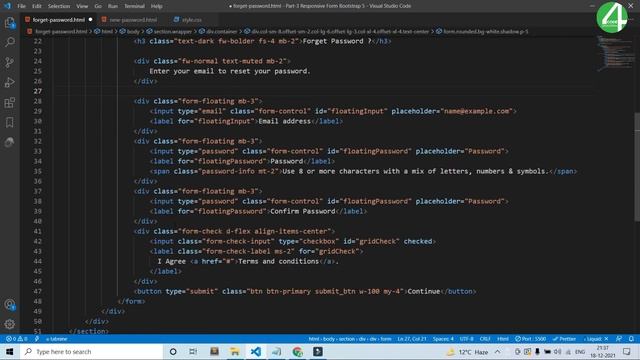Click the editor vertical scrollbar
640x360 pixels.
tap(637, 167)
